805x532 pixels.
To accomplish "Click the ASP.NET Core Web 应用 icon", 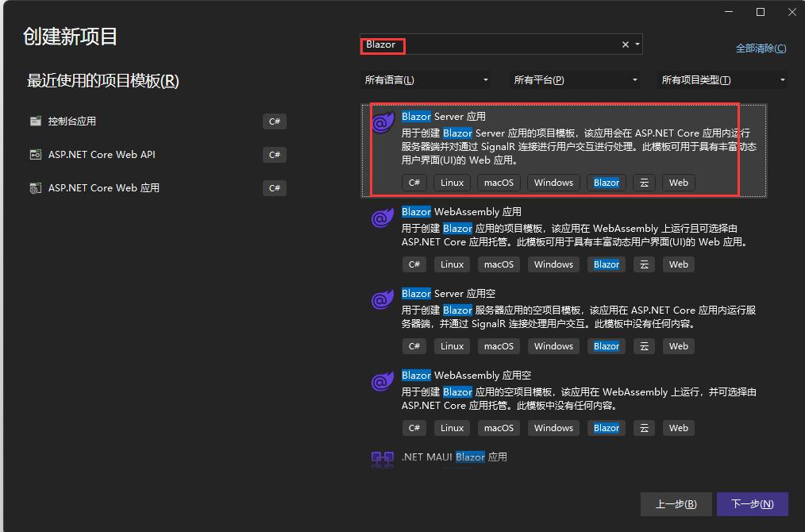I will [36, 188].
